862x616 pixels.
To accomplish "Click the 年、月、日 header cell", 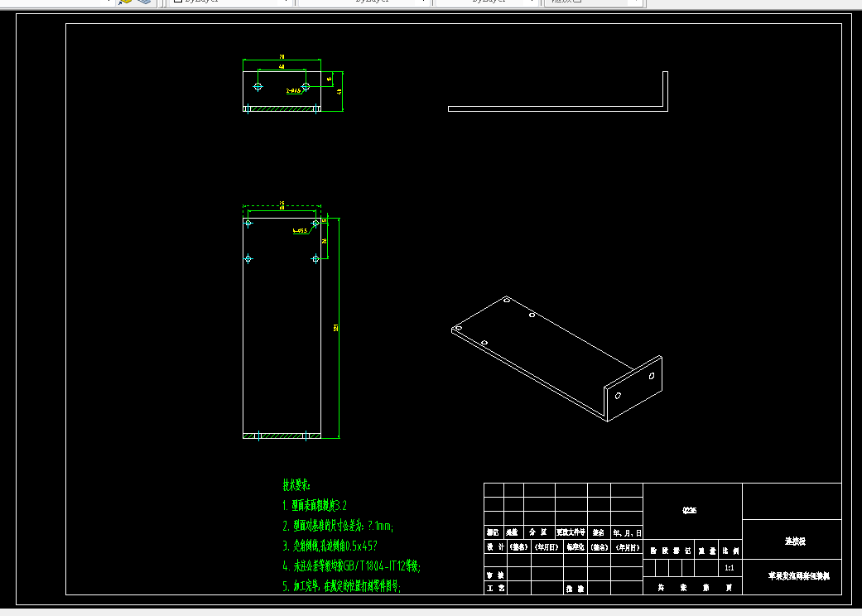I will tap(627, 532).
